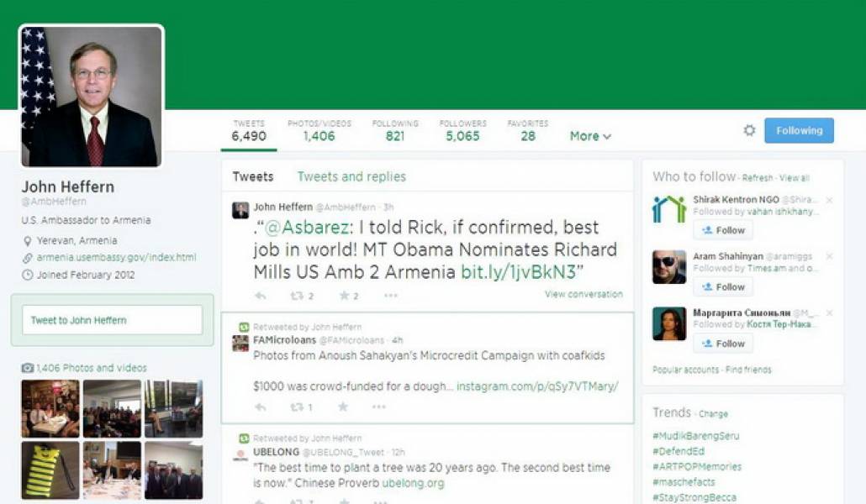Open Change option beside Trends
Viewport: 866px width, 504px height.
pyautogui.click(x=714, y=414)
